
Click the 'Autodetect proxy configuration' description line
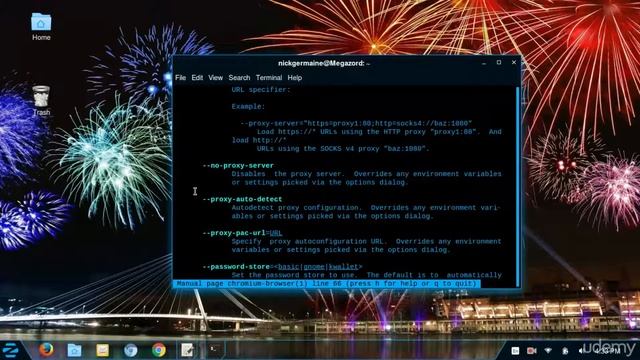(x=366, y=208)
